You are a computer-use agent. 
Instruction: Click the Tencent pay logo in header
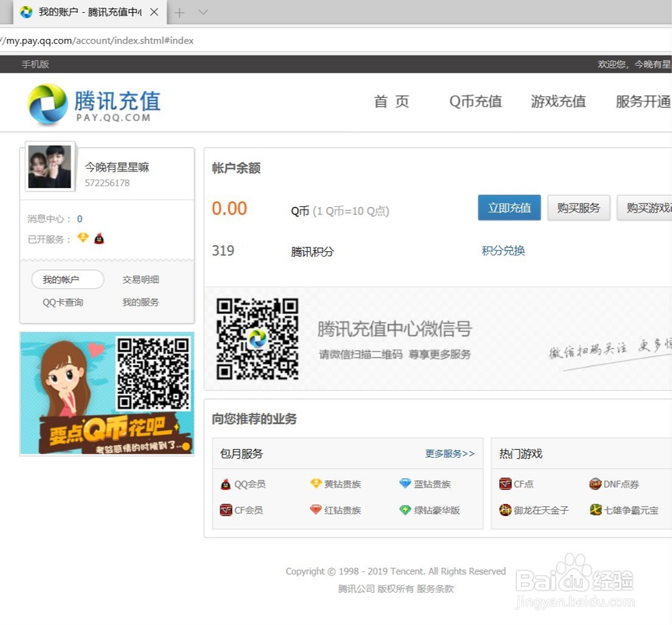tap(94, 104)
